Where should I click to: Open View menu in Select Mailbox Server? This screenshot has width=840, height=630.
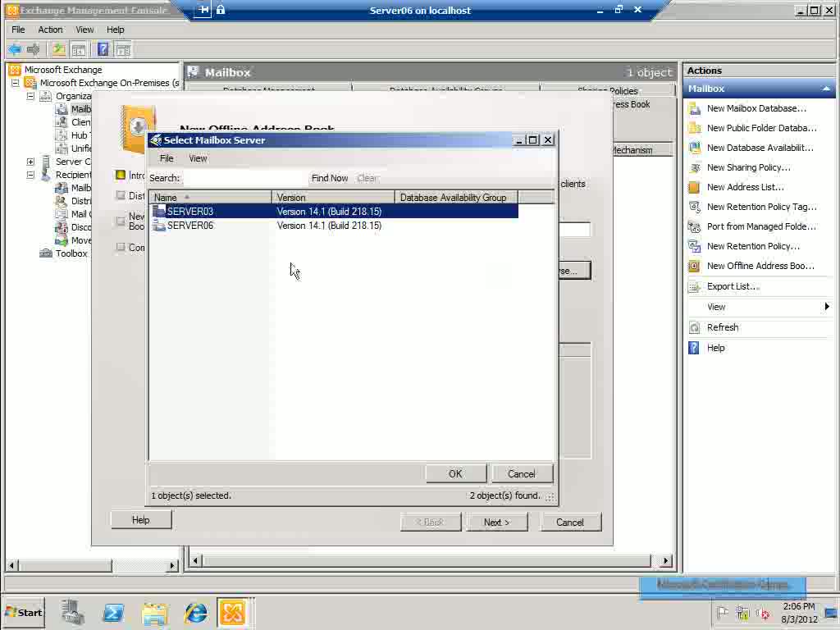point(198,158)
